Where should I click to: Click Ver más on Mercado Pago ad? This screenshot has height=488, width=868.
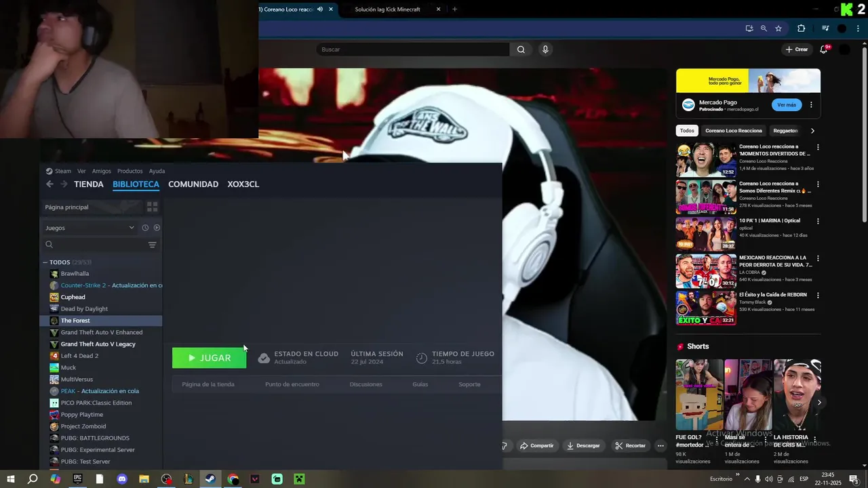[x=787, y=105]
